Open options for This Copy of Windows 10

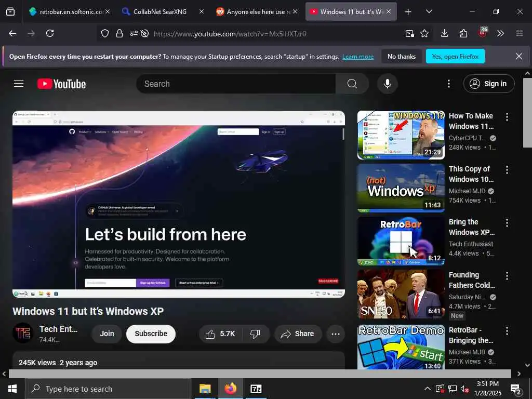coord(507,170)
